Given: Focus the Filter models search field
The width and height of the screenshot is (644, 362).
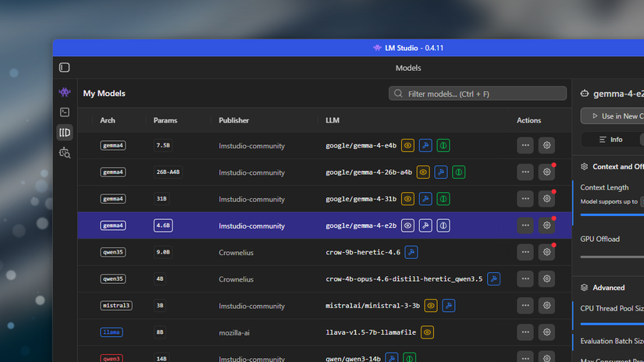Looking at the screenshot, I should [x=478, y=94].
